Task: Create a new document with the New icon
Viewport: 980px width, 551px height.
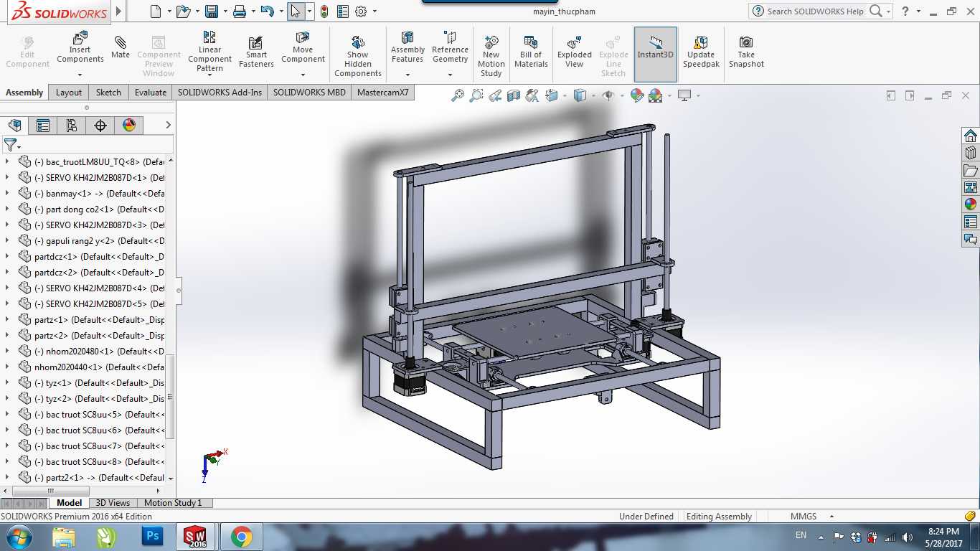Action: [x=156, y=11]
